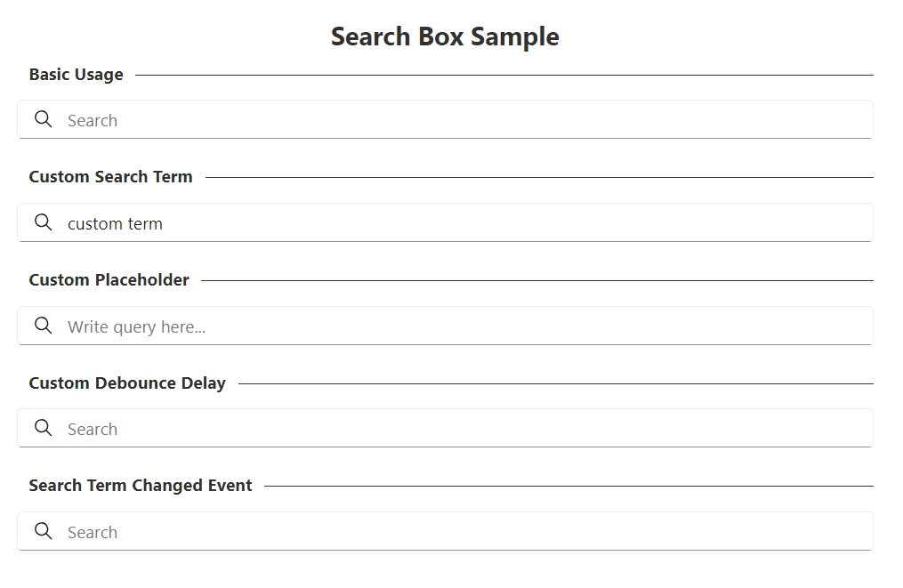Image resolution: width=903 pixels, height=588 pixels.
Task: Click the divider line next to Custom Debounce Delay
Action: (x=555, y=384)
